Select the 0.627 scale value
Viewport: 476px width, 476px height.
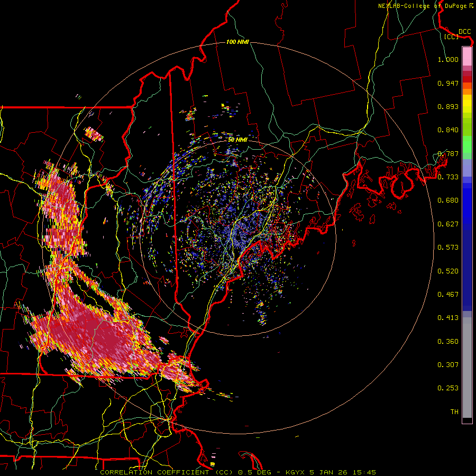click(x=448, y=224)
